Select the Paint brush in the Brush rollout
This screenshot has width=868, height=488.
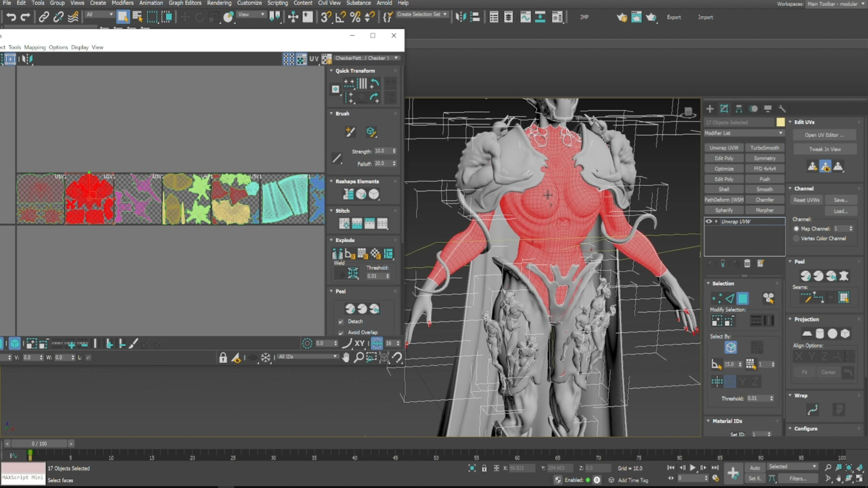(350, 132)
